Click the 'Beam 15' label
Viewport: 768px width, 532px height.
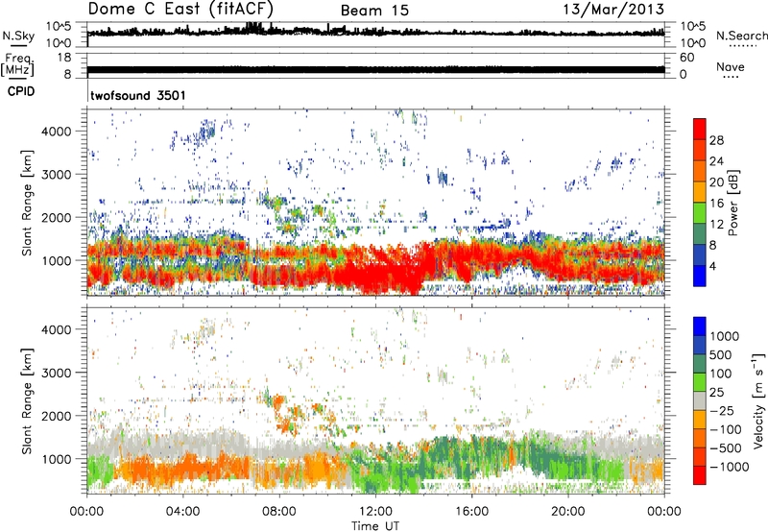click(374, 11)
